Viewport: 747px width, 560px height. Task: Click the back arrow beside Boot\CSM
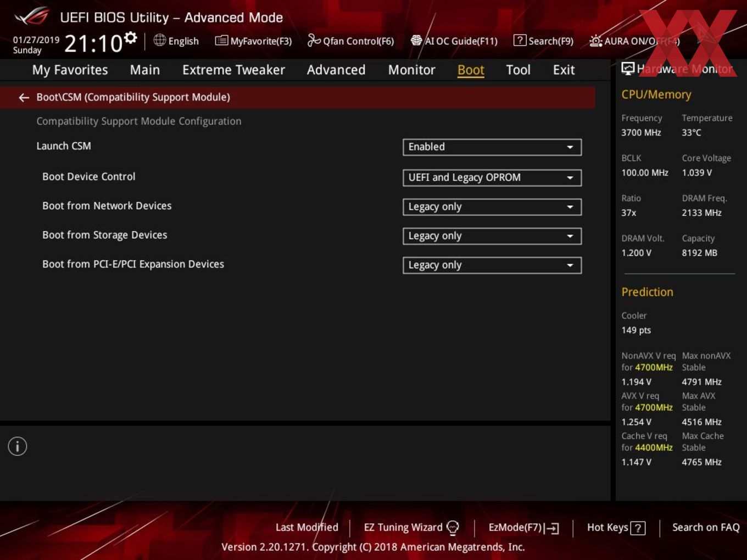click(24, 98)
